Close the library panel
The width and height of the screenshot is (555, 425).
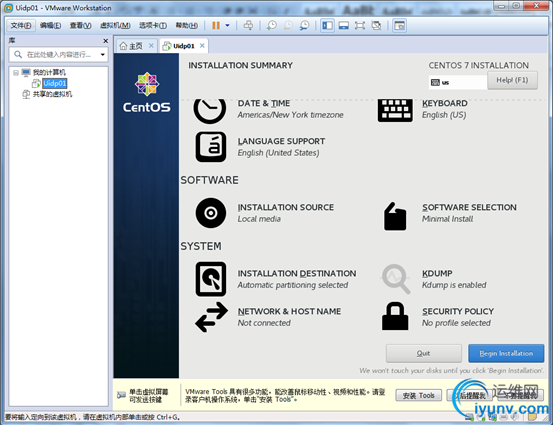tap(105, 41)
